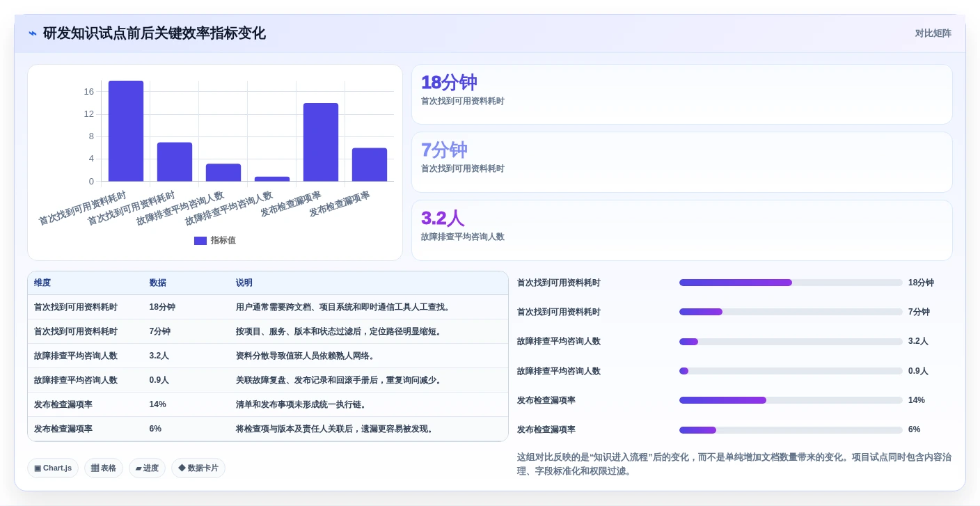The image size is (980, 506).
Task: Click the progress bar valued 3.2人
Action: 791,342
